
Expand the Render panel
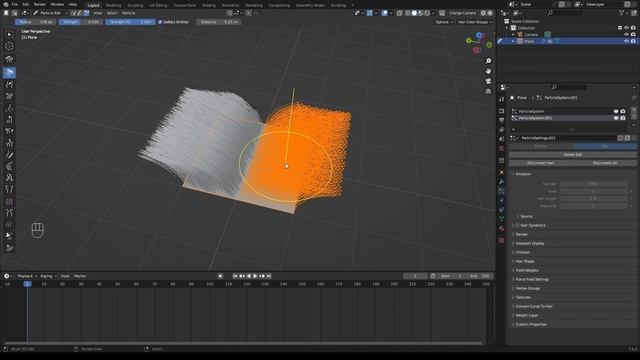pos(521,234)
